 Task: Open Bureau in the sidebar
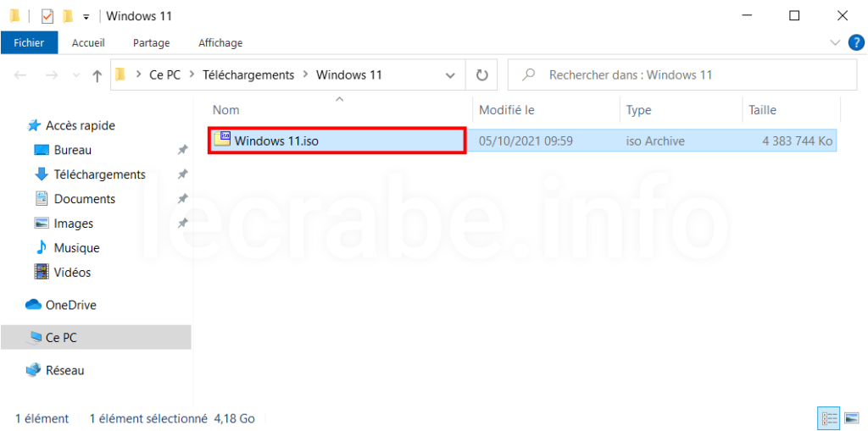point(73,150)
